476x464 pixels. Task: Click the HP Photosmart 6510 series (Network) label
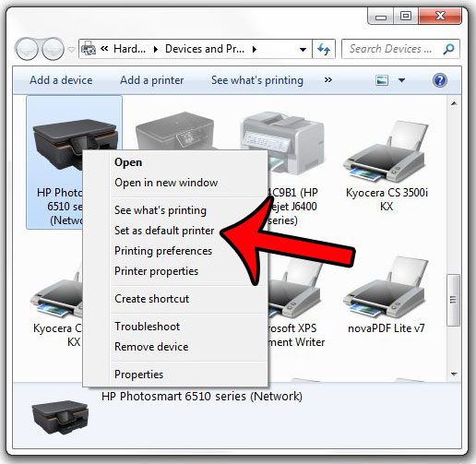[x=202, y=396]
